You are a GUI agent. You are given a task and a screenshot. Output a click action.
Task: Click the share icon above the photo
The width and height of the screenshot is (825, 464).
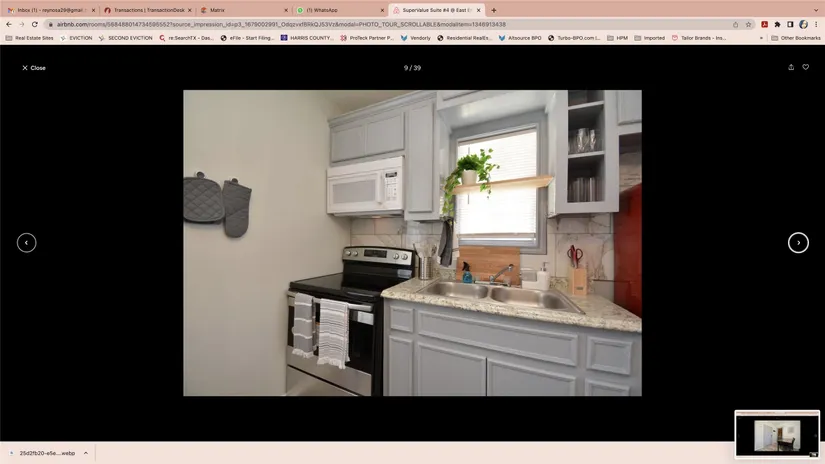coord(791,67)
